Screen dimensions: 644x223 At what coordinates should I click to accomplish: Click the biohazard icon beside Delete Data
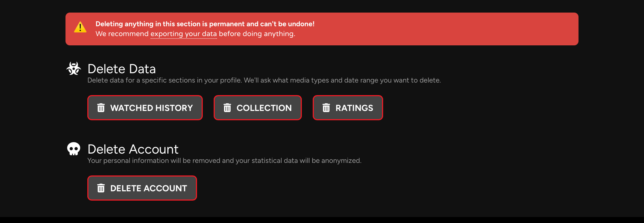(x=74, y=69)
